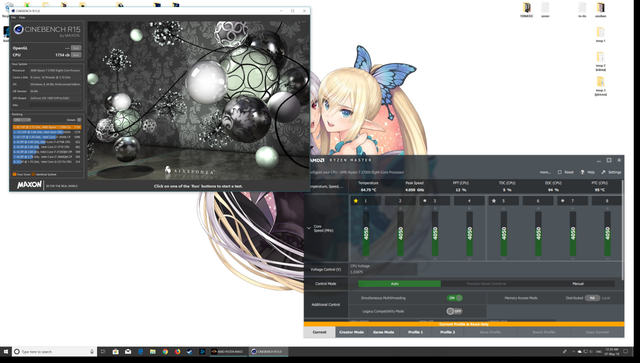This screenshot has width=640, height=363.
Task: Click Peak Speed 4.050 GHz reading
Action: click(414, 190)
